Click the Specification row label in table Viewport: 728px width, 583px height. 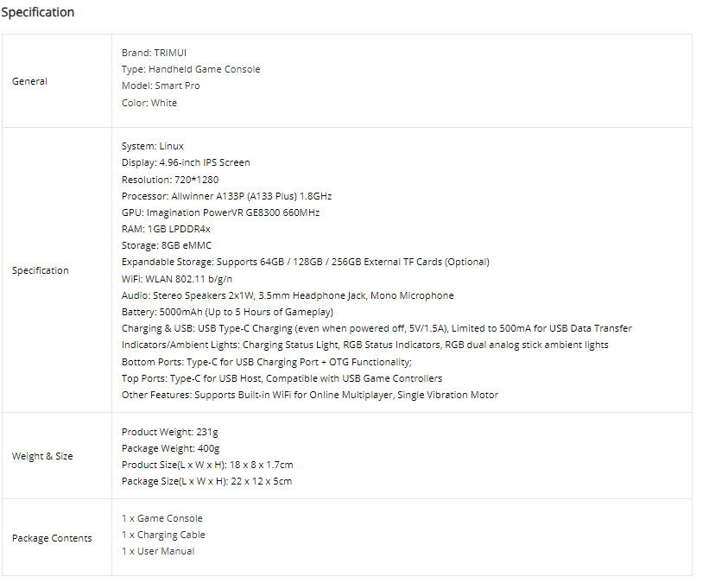point(40,270)
